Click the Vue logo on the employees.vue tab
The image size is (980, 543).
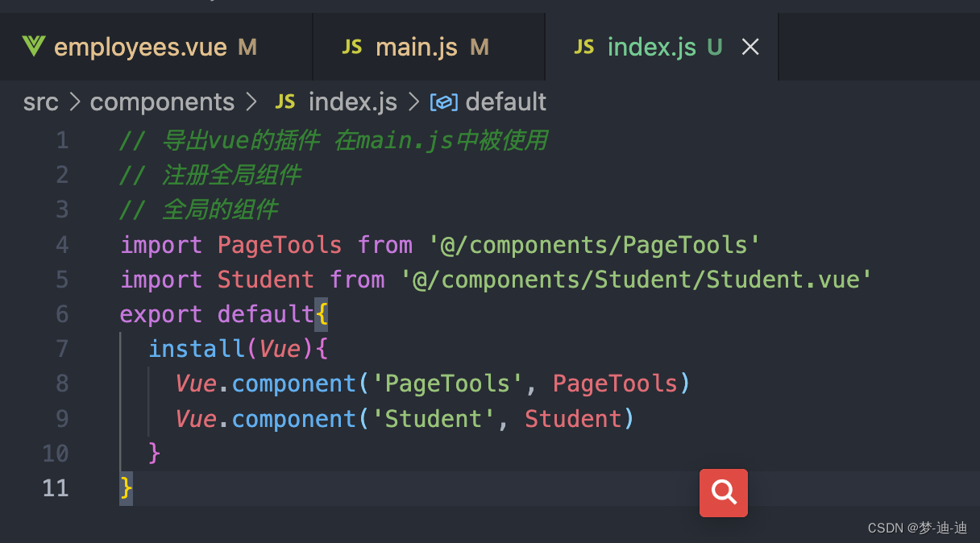(x=34, y=47)
